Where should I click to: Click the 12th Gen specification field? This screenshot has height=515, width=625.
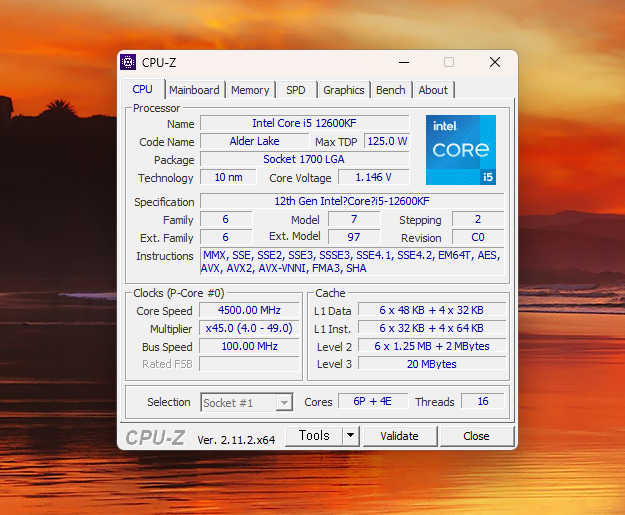352,201
